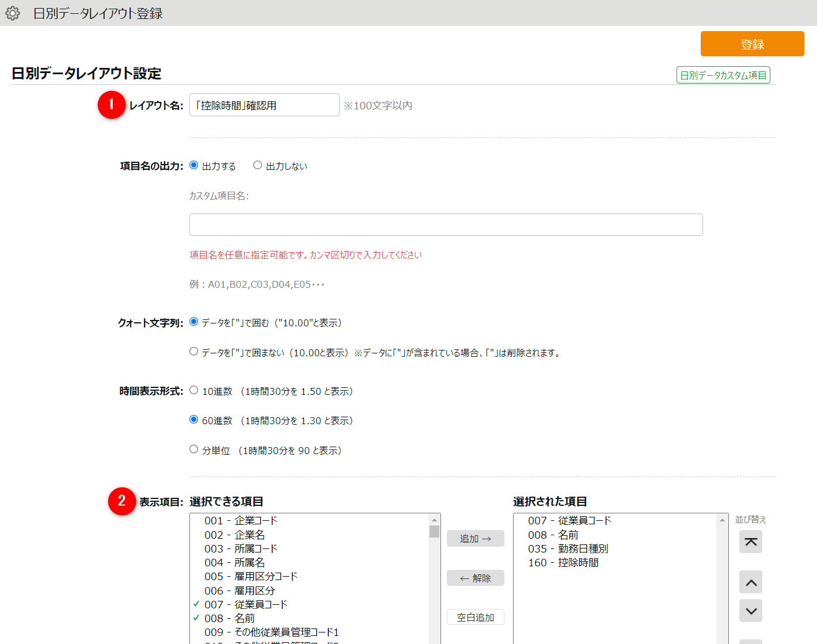Click the orange 登録 button
The width and height of the screenshot is (817, 644).
752,44
